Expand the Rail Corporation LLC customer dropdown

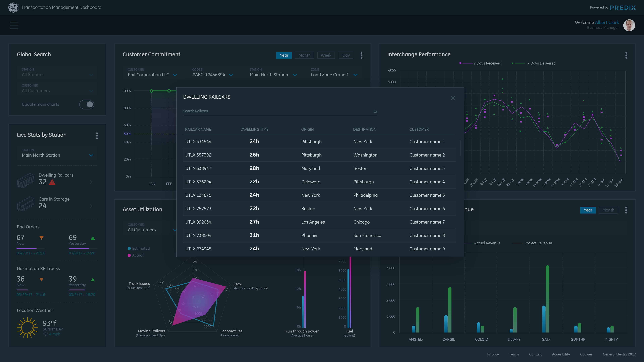175,75
